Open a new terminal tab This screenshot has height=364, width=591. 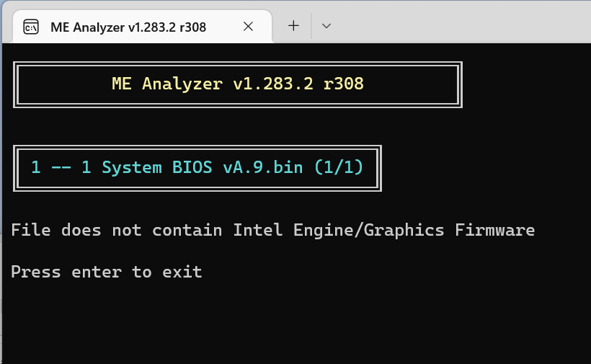(293, 26)
